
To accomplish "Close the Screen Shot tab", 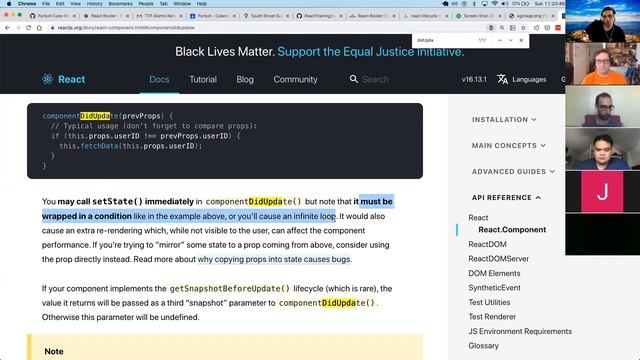I will point(500,16).
